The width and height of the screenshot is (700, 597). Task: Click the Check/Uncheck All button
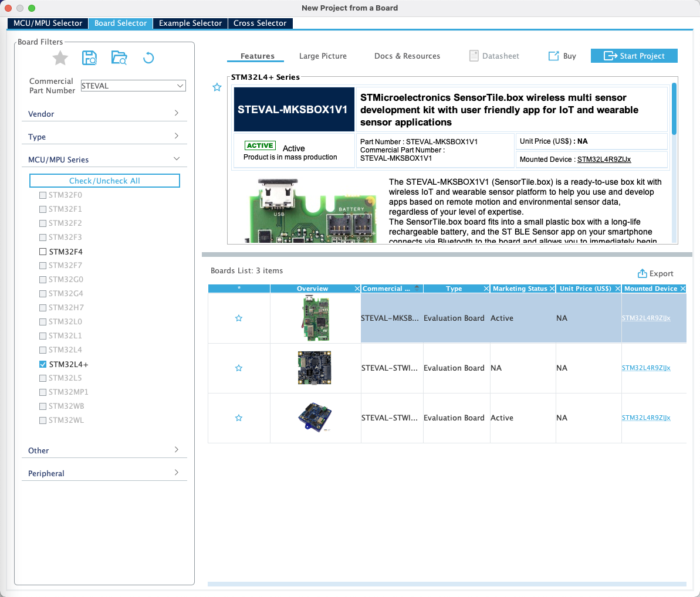(104, 181)
